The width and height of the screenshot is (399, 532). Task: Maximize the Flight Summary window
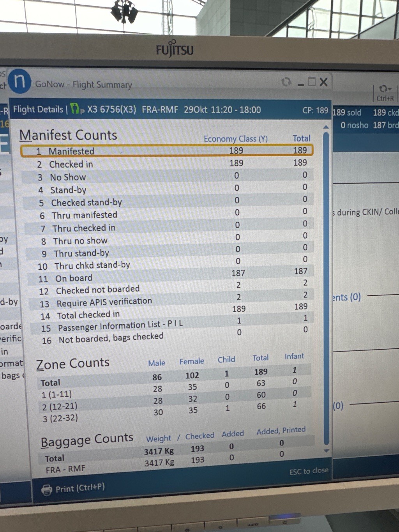[x=312, y=82]
